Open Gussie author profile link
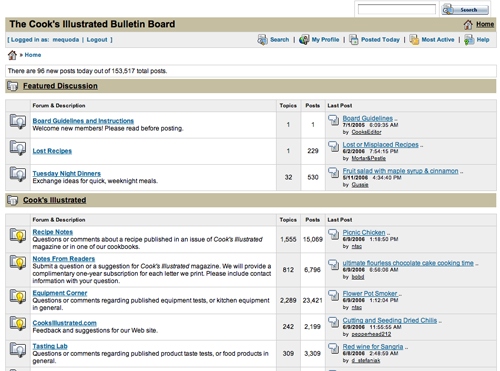Screen dimensions: 500x371 tap(360, 185)
